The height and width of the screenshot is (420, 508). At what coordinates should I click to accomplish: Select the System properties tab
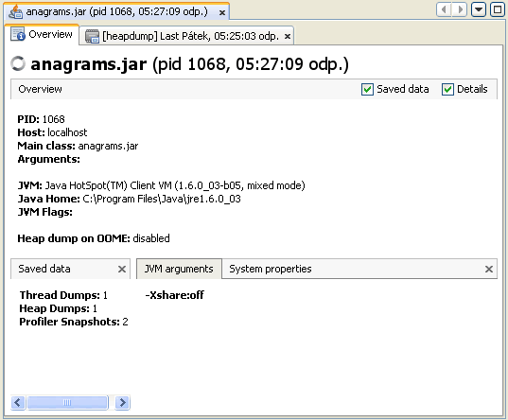pos(271,269)
